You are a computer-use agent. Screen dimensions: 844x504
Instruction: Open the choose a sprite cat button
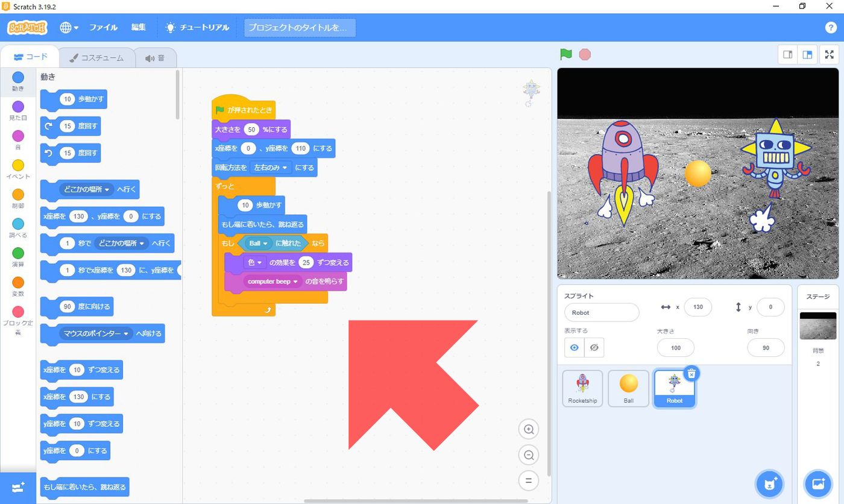[x=769, y=484]
